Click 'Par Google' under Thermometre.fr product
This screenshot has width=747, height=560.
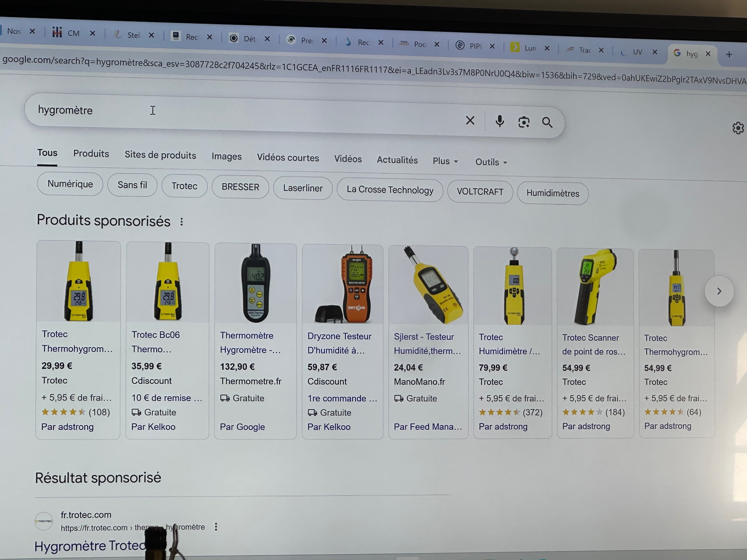pos(242,427)
